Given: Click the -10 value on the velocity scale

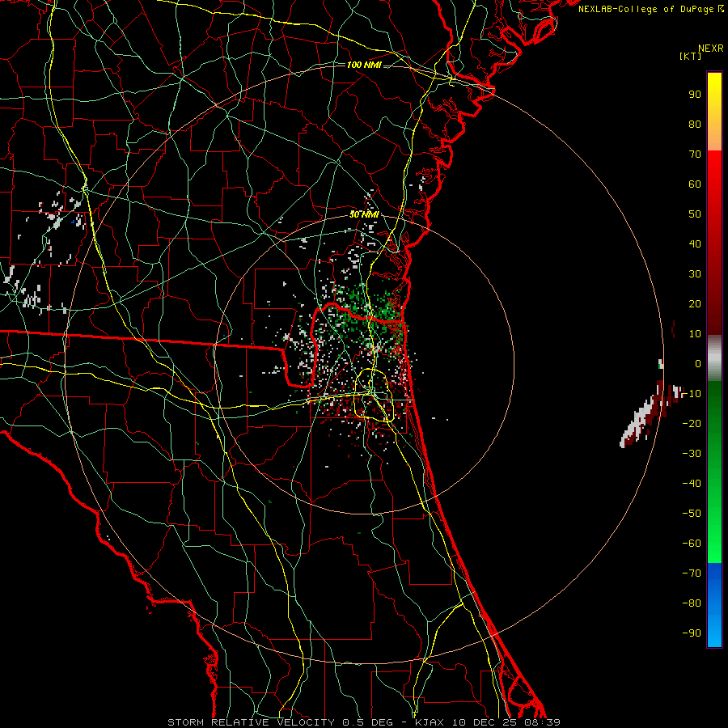Looking at the screenshot, I should (692, 394).
